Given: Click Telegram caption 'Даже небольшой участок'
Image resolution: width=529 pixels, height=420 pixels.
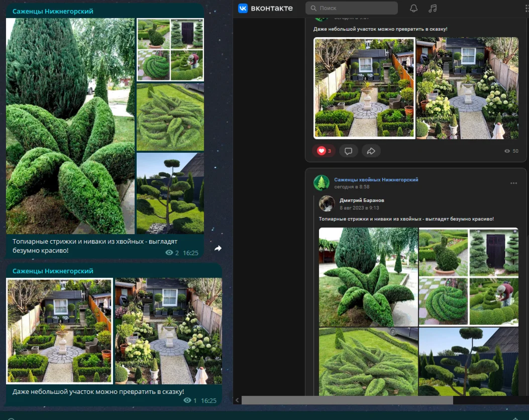Looking at the screenshot, I should 98,392.
